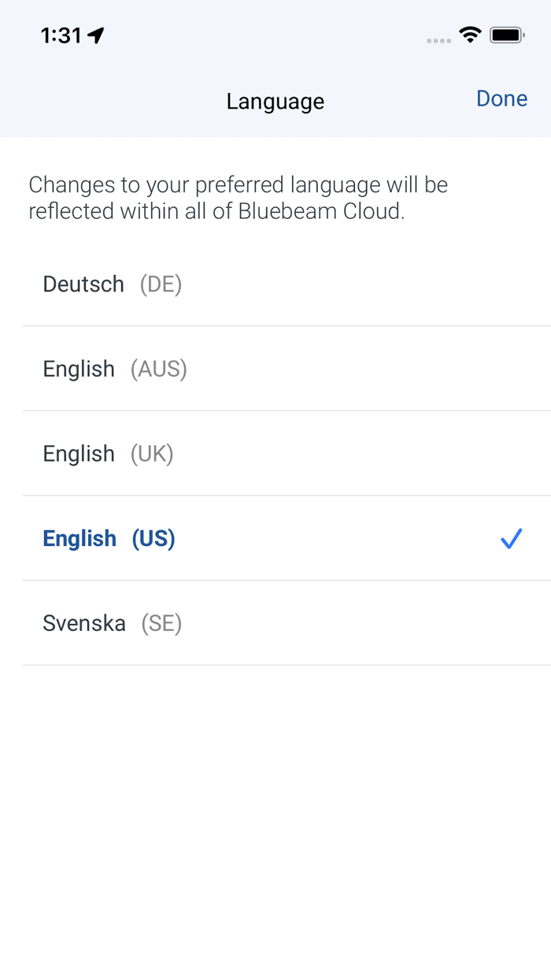Tap the 1:31 clock in status bar
The width and height of the screenshot is (551, 980).
[61, 35]
